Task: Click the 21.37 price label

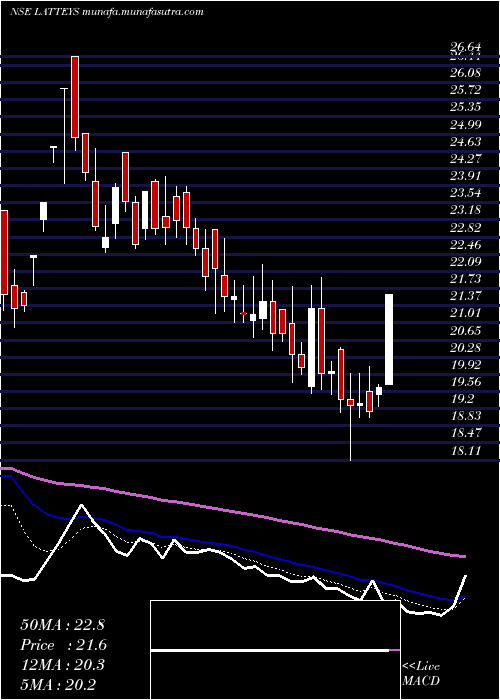Action: [465, 296]
